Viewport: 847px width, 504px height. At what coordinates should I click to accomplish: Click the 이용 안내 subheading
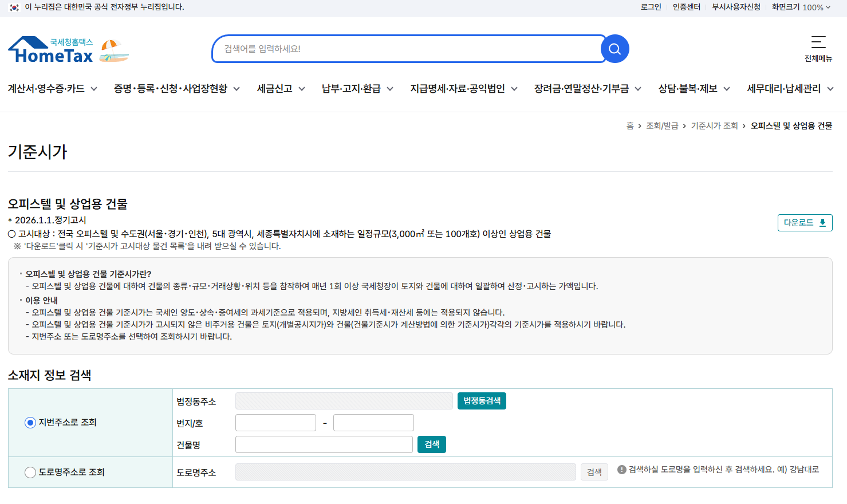[x=41, y=301]
